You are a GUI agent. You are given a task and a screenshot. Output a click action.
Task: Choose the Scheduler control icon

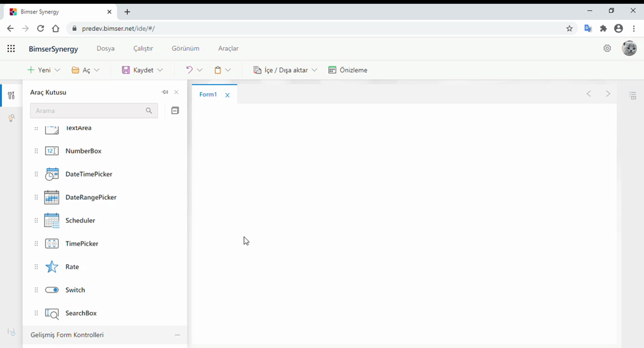52,220
